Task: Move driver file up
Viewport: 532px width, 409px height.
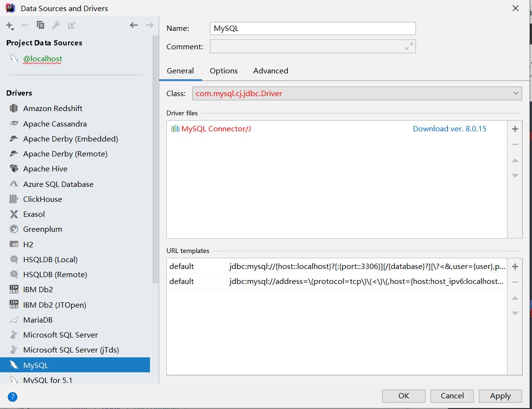Action: click(x=515, y=160)
